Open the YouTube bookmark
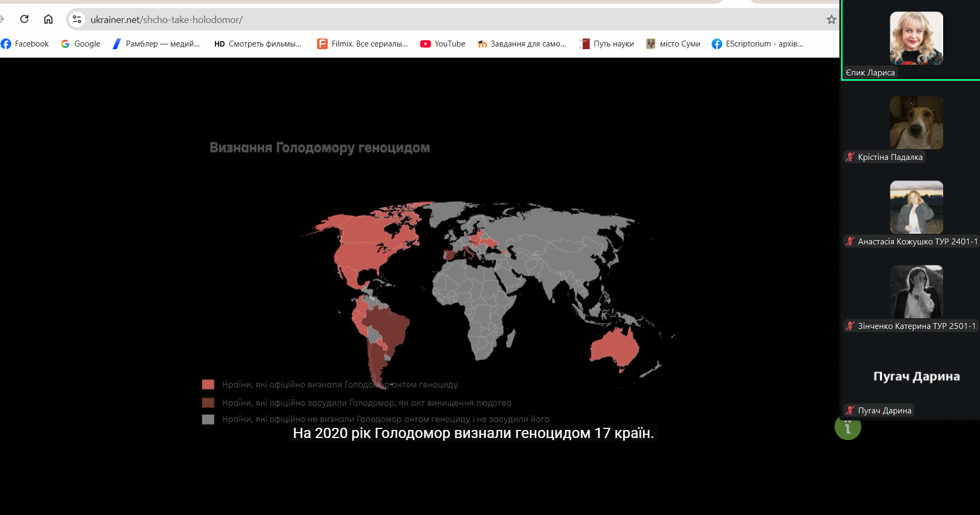 [x=443, y=44]
